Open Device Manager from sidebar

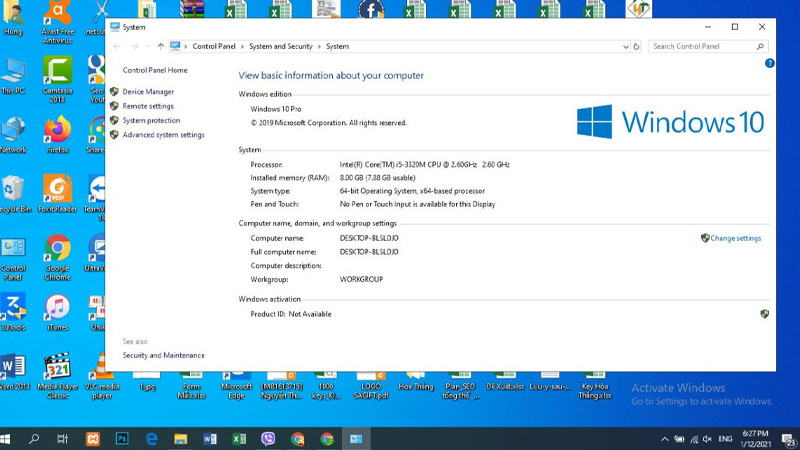(x=148, y=92)
